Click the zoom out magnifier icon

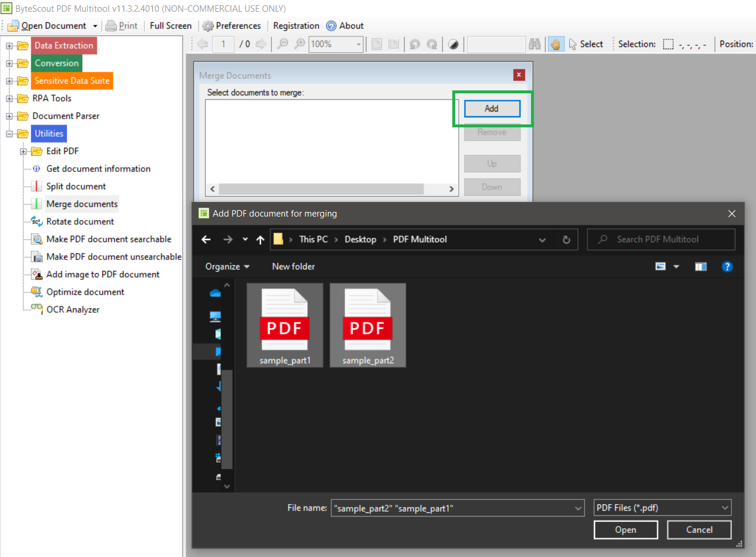click(x=283, y=44)
